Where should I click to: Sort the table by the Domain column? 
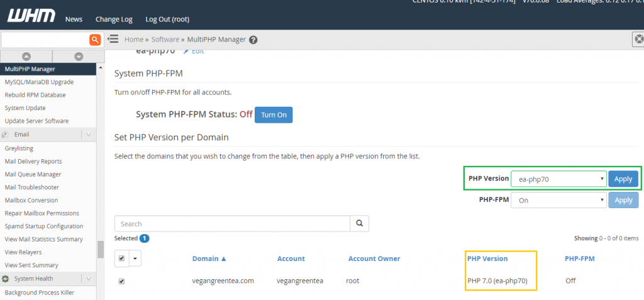click(x=209, y=258)
